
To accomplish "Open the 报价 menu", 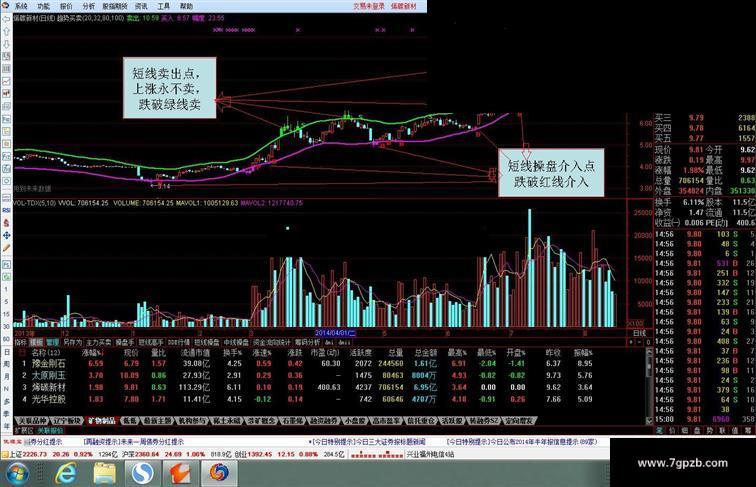I will [66, 6].
